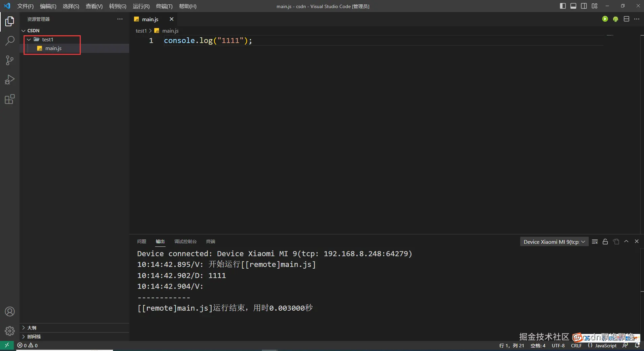Open the Extensions view

point(10,99)
